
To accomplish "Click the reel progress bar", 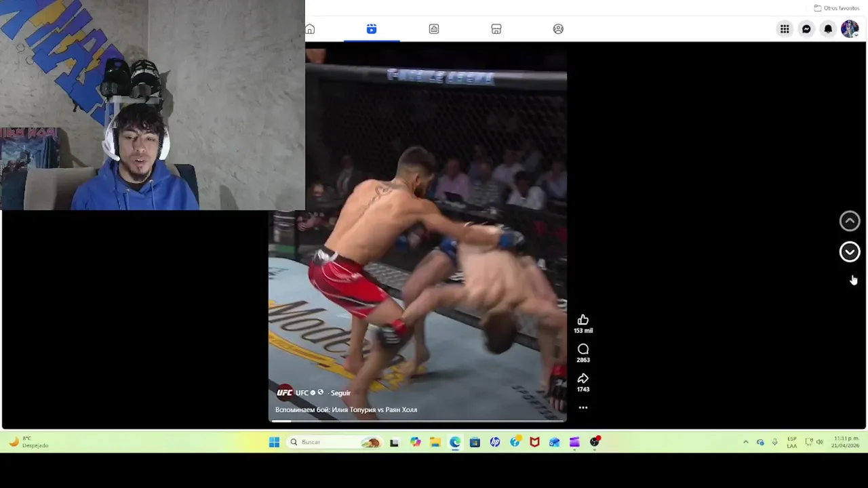I will click(x=418, y=421).
